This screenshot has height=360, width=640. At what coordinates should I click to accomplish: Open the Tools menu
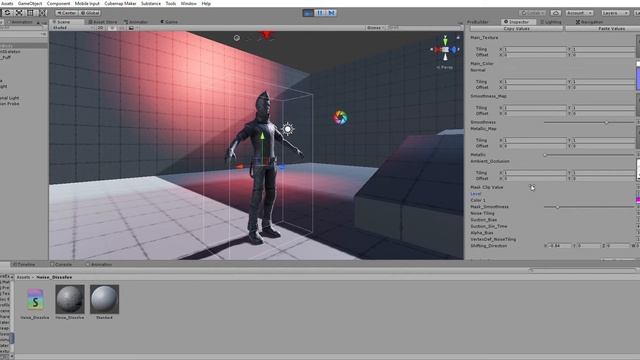pos(171,3)
